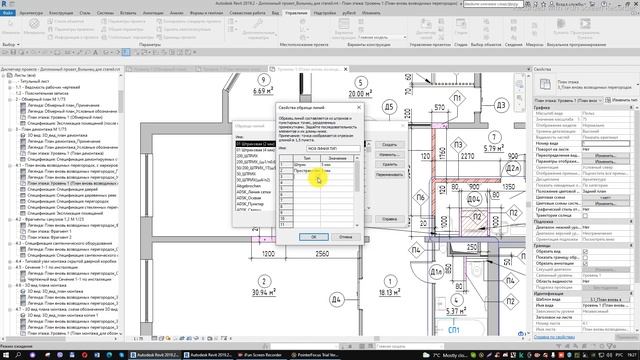Open the pyRevit ribbon tab

tap(349, 13)
